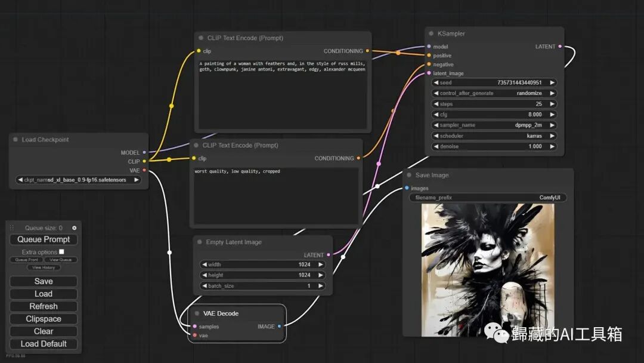Collapse the Empty Latent Image node dot

tap(200, 242)
